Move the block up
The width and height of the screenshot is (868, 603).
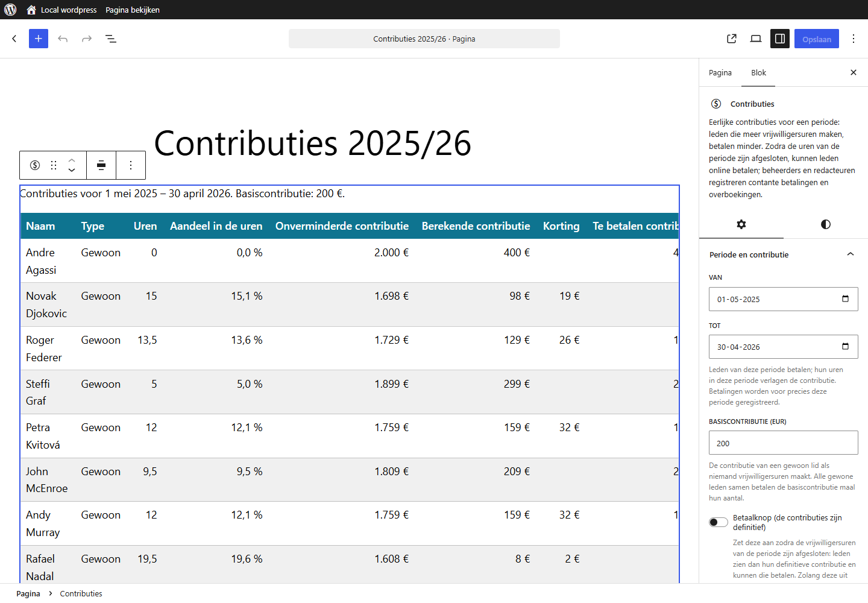click(x=72, y=160)
